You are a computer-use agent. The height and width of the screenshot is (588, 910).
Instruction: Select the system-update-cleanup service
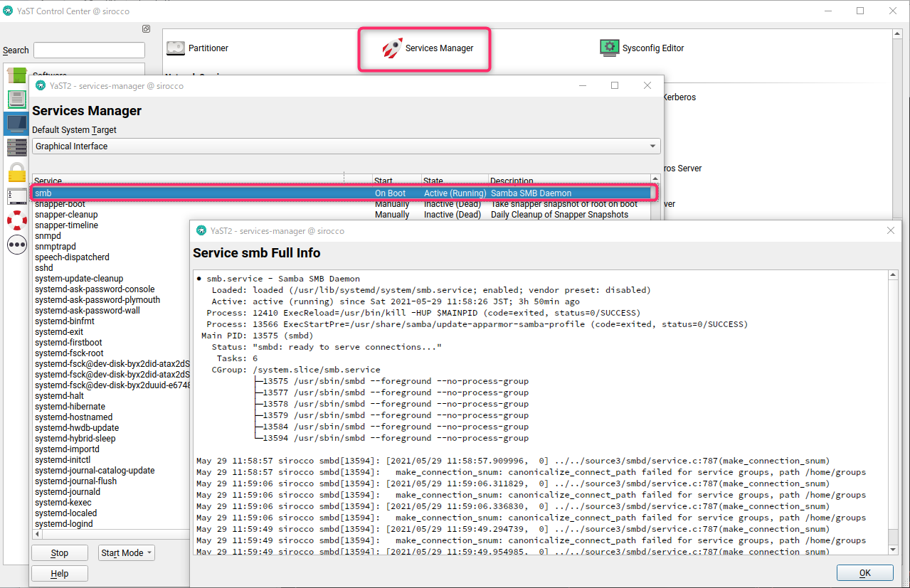pyautogui.click(x=79, y=279)
